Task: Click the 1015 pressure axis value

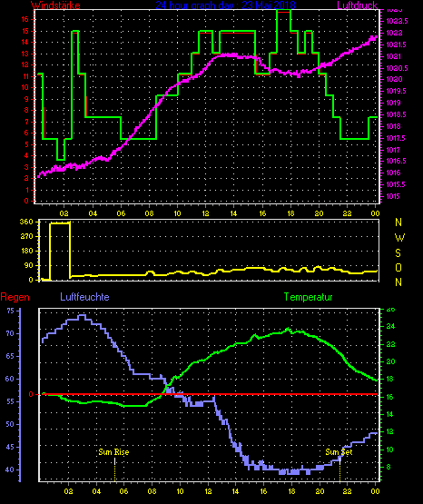Action: click(393, 196)
